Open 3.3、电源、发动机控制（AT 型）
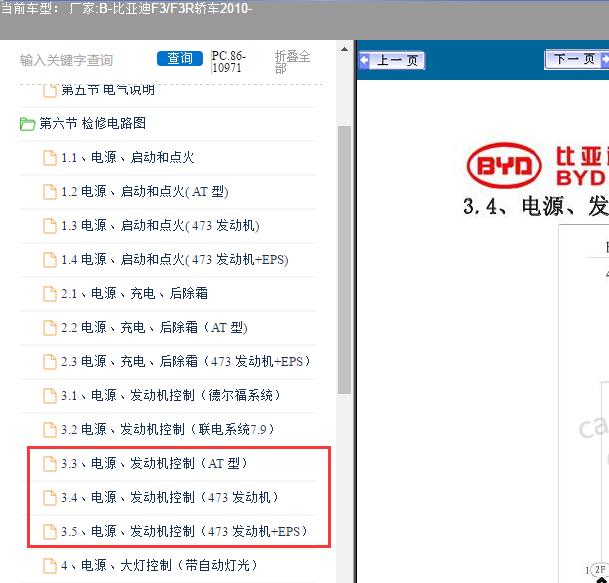 [x=154, y=463]
